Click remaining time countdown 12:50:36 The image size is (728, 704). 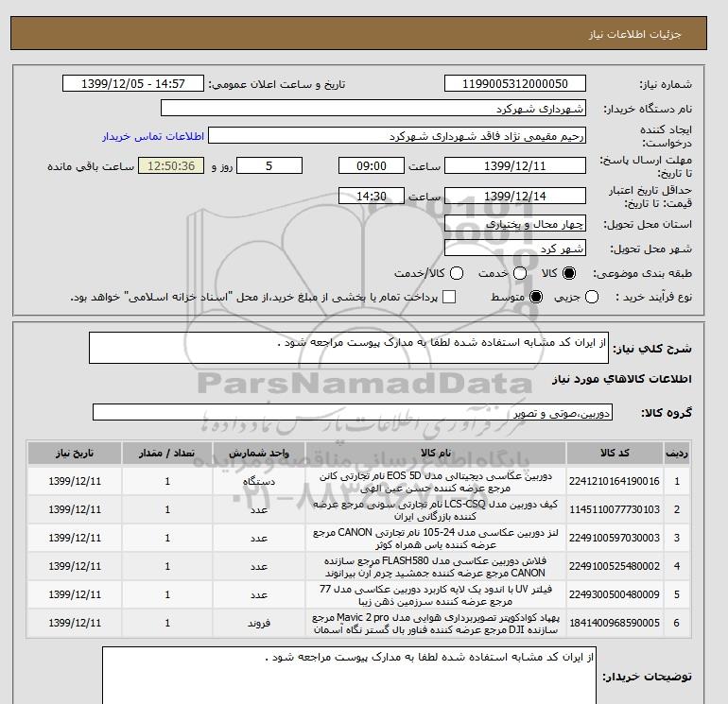(x=171, y=165)
